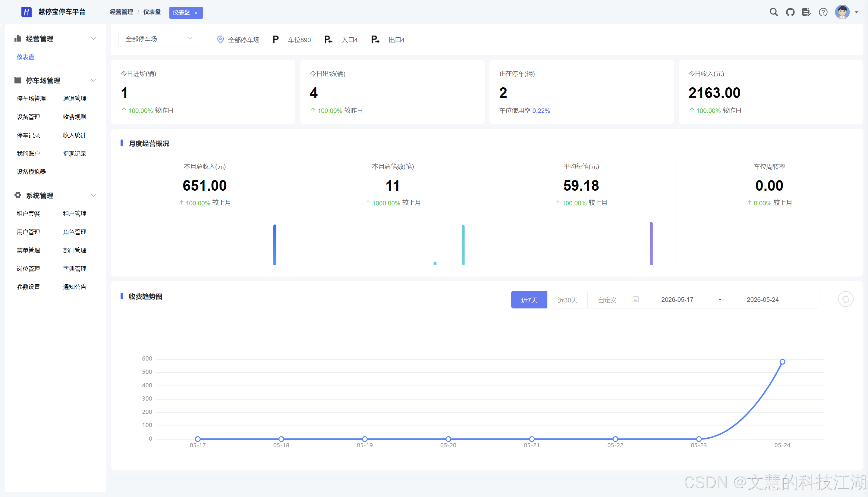Select the 近7天 range option
Image resolution: width=868 pixels, height=497 pixels.
point(529,300)
